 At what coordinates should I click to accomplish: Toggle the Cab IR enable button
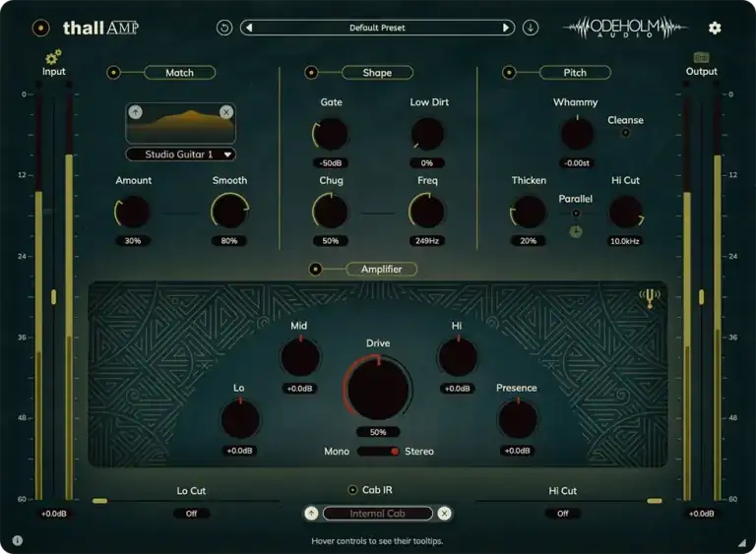point(352,490)
